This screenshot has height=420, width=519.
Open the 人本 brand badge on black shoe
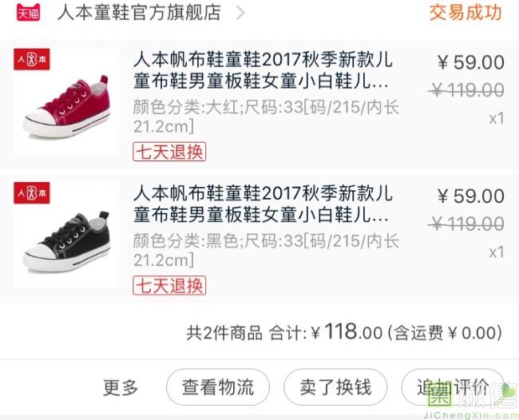[32, 193]
